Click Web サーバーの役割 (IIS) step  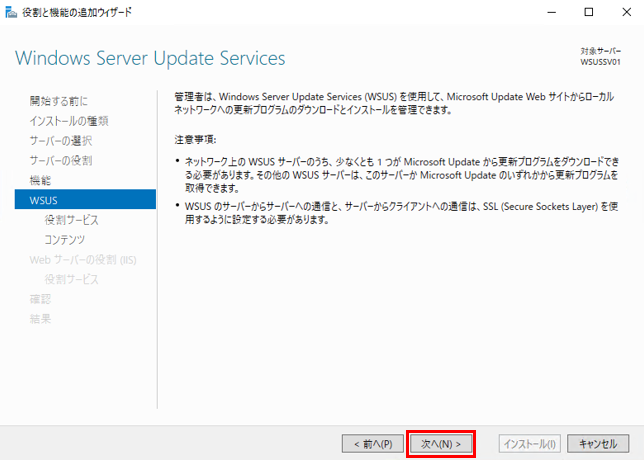click(x=83, y=260)
